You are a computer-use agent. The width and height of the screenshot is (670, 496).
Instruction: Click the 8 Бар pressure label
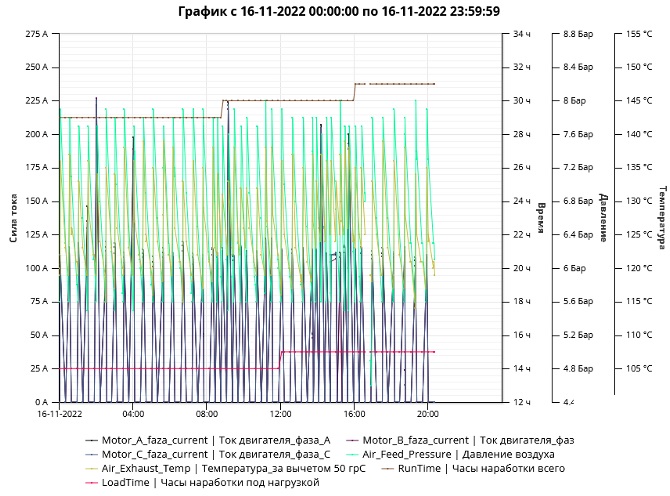tap(575, 101)
